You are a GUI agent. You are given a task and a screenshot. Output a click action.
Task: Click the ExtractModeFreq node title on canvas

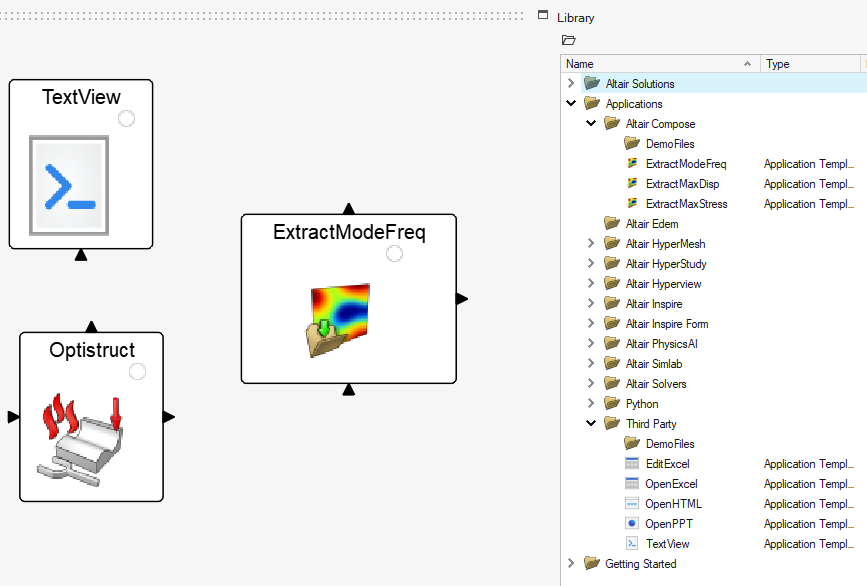[349, 232]
